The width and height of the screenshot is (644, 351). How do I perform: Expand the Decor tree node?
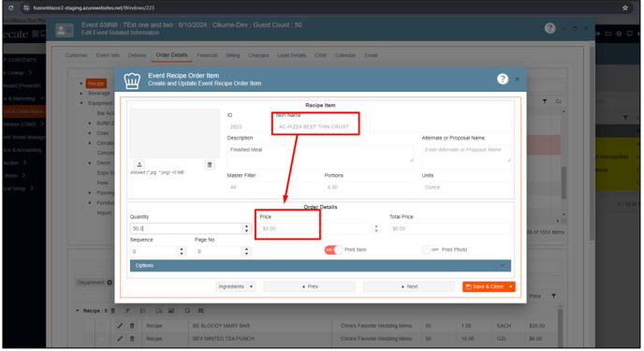(x=90, y=163)
